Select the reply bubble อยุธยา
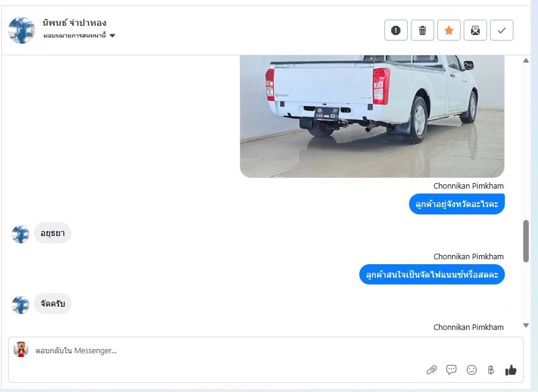This screenshot has height=392, width=538. (x=52, y=233)
